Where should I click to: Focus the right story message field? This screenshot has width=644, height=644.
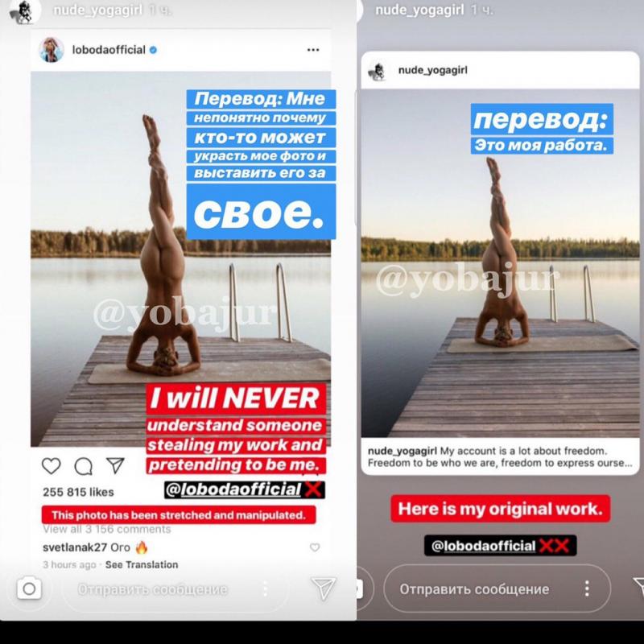tap(497, 588)
